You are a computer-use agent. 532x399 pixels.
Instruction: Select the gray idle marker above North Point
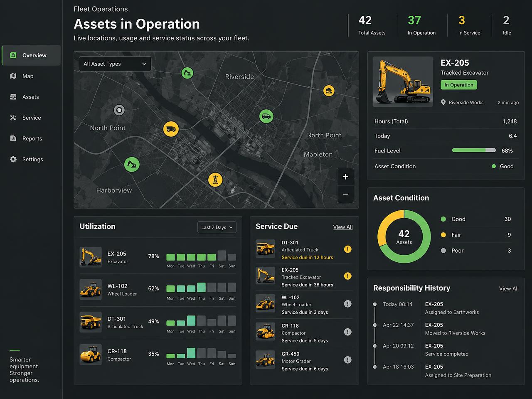click(x=119, y=110)
